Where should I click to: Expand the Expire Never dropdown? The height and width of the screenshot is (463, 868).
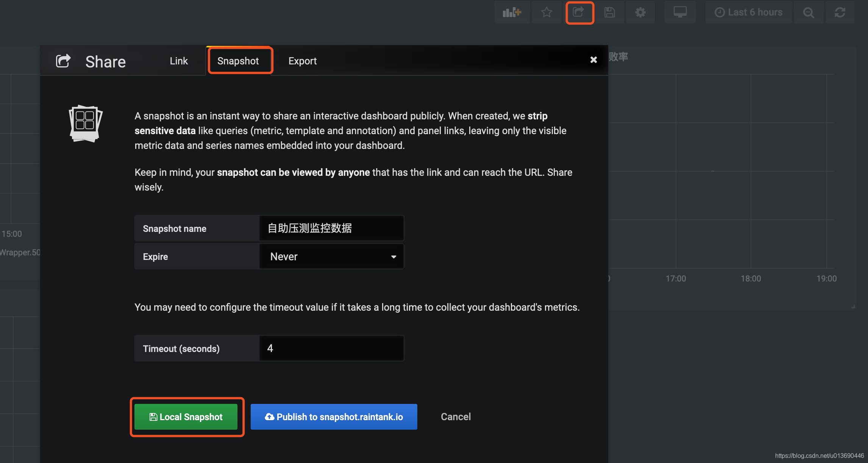pos(331,257)
